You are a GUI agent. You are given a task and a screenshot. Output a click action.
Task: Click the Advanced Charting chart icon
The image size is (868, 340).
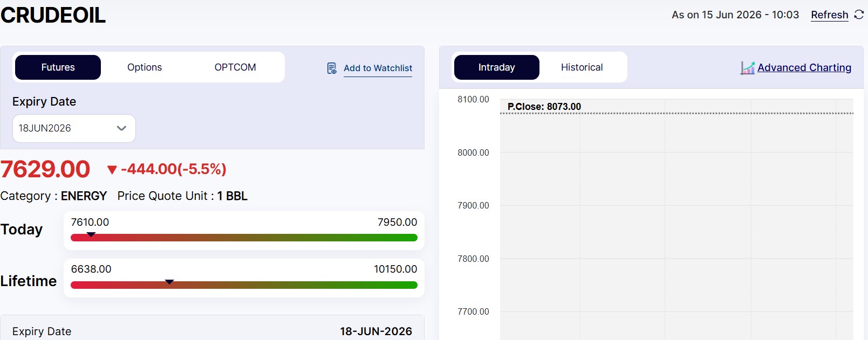point(747,68)
